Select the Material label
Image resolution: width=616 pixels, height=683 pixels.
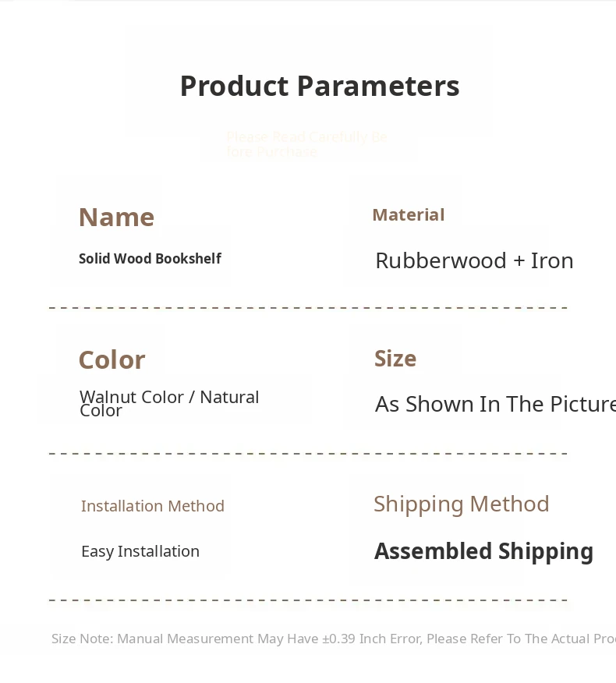(408, 215)
